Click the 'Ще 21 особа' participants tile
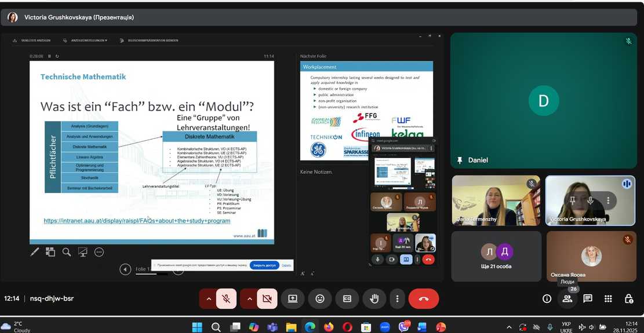The width and height of the screenshot is (644, 333). [496, 257]
